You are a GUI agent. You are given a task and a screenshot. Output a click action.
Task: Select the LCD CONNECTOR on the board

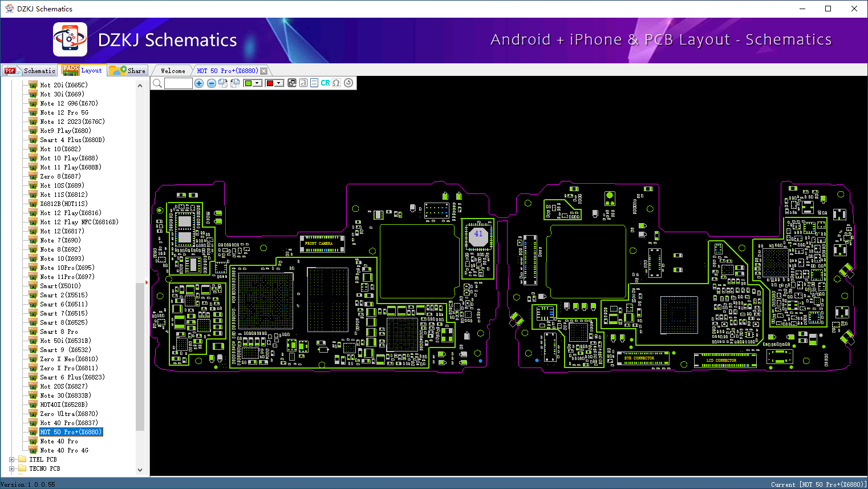tap(725, 361)
